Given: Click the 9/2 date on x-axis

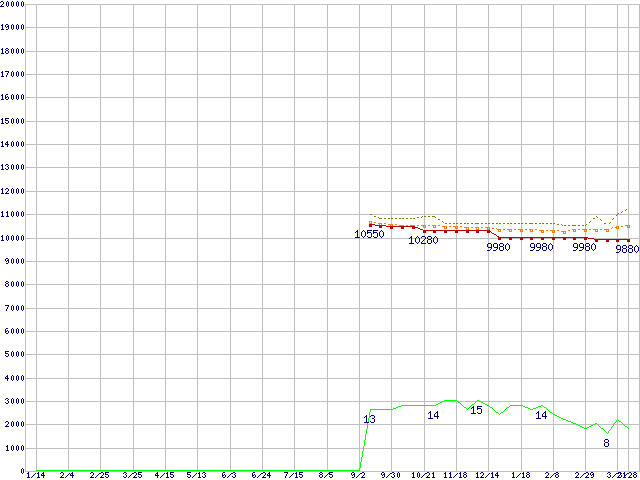Looking at the screenshot, I should pyautogui.click(x=358, y=475).
